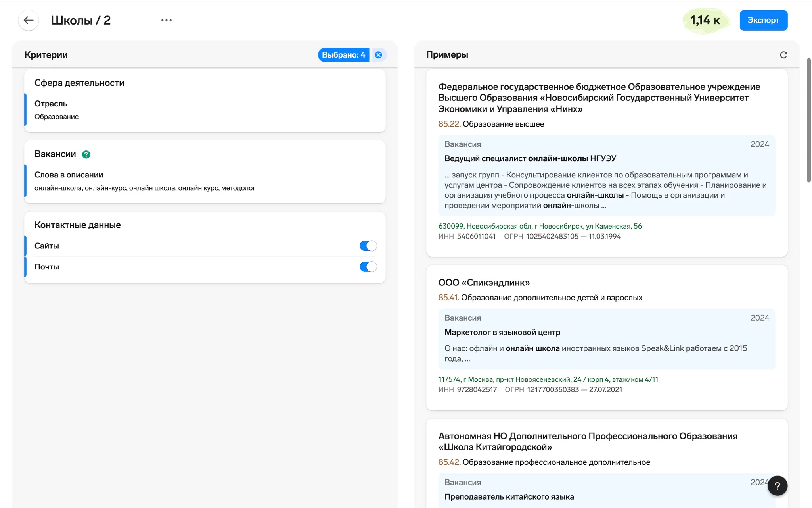Click the Примеры panel header
This screenshot has width=812, height=508.
click(x=447, y=55)
